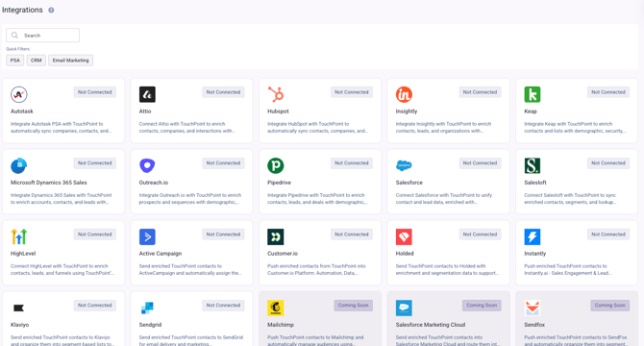The height and width of the screenshot is (346, 644).
Task: Click Autotask's Not Connected badge
Action: coord(95,92)
